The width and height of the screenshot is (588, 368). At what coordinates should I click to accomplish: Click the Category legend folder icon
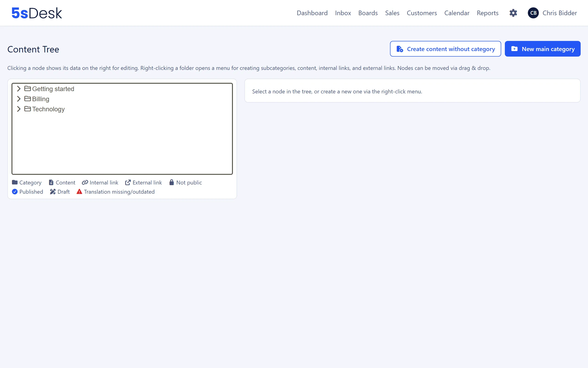[15, 182]
